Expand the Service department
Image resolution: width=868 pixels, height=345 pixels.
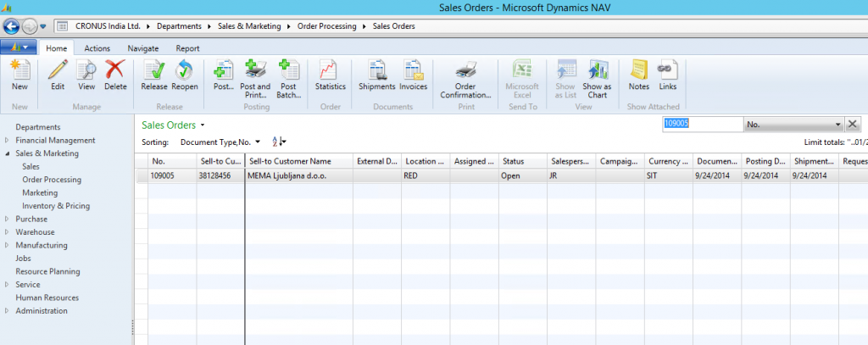tap(7, 285)
